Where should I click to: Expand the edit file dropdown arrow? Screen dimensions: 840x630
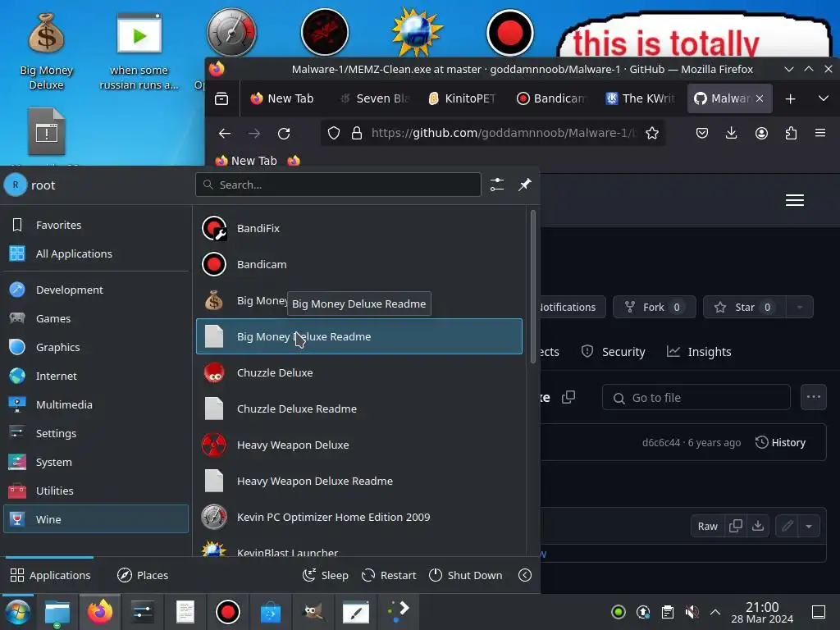pos(808,526)
